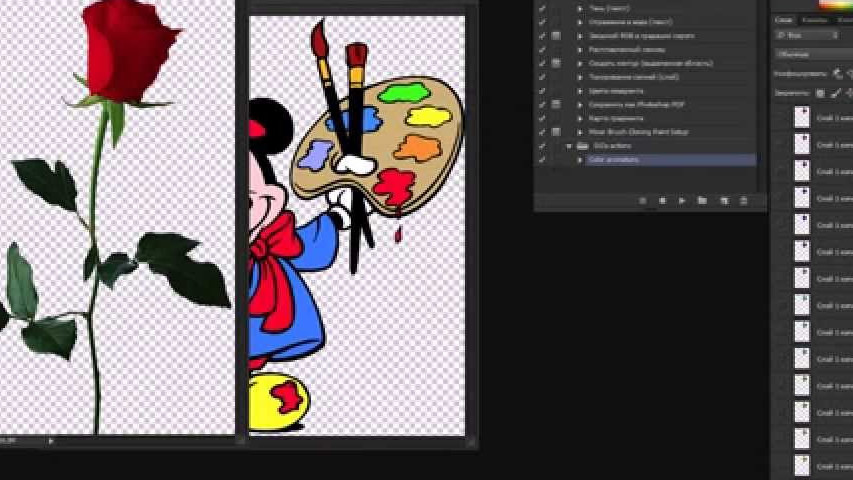Expand the Заказной RGB action steps
This screenshot has height=480, width=853.
coord(580,36)
